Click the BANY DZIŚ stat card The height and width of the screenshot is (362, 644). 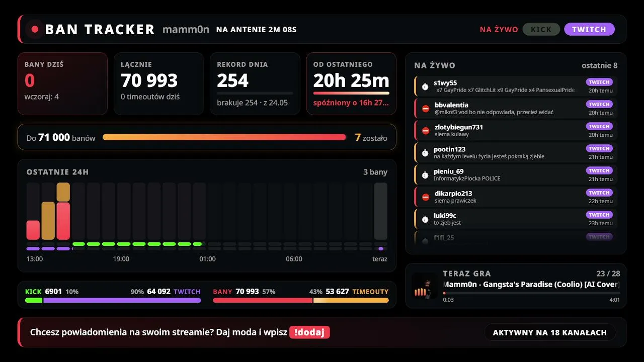[x=62, y=83]
